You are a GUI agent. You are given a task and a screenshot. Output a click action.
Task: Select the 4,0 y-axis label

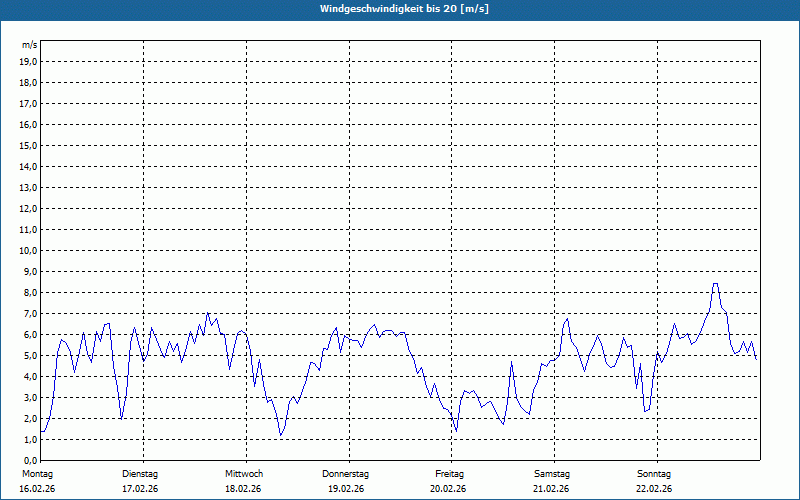click(x=30, y=377)
